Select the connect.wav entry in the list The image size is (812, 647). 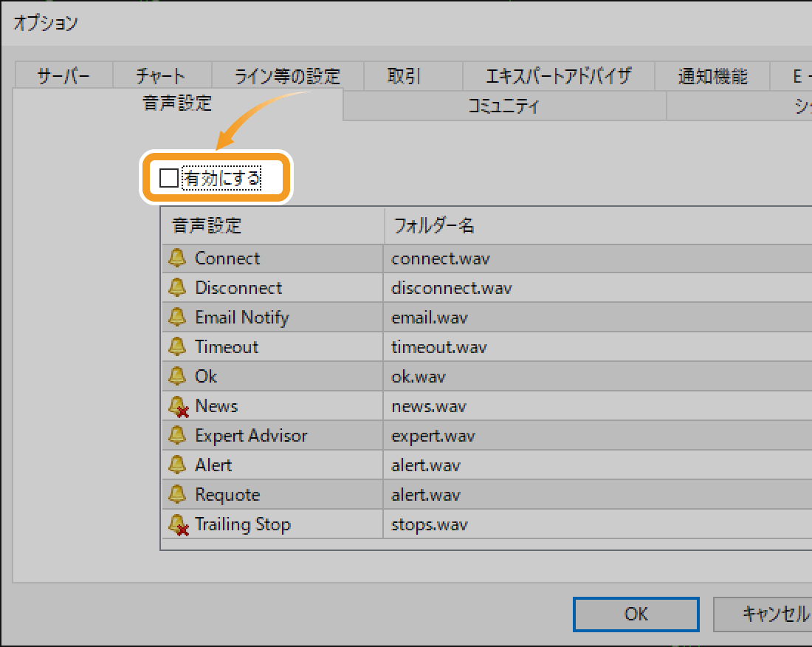tap(441, 258)
